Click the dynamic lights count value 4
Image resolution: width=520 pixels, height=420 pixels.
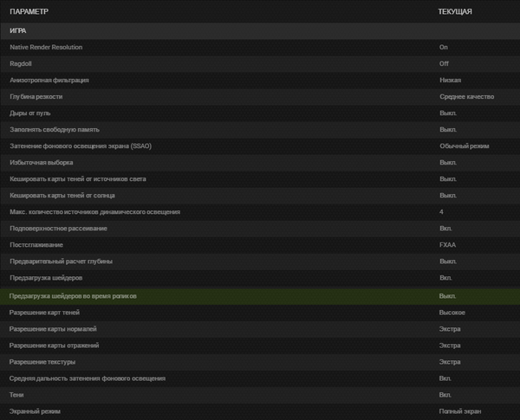pyautogui.click(x=441, y=212)
